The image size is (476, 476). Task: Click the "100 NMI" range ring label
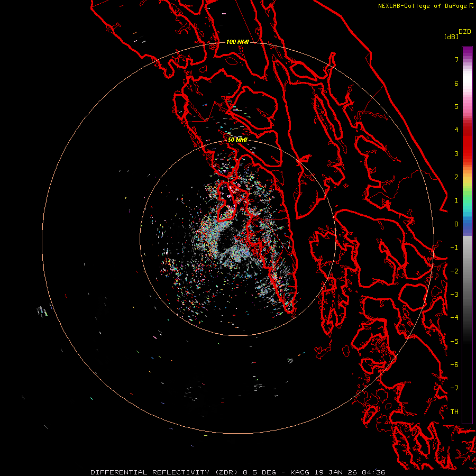[x=237, y=42]
